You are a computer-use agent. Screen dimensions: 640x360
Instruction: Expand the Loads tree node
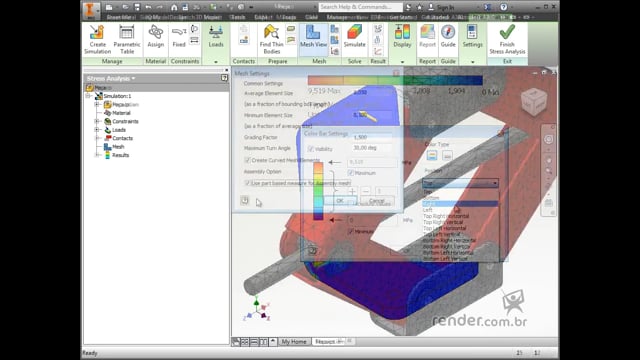(97, 130)
